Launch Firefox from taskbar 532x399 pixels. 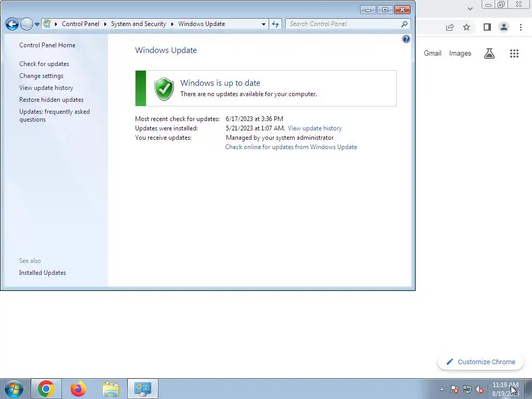click(78, 389)
